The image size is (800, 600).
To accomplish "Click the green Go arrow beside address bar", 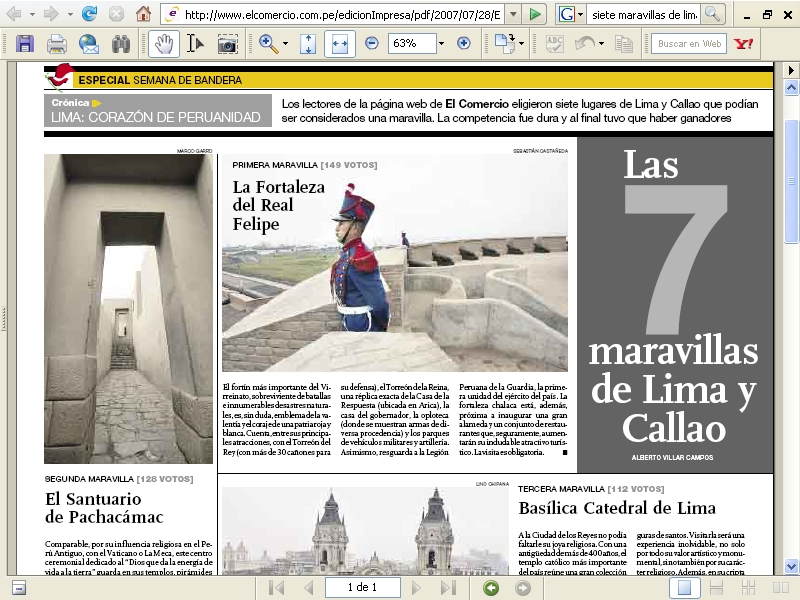I will [535, 14].
